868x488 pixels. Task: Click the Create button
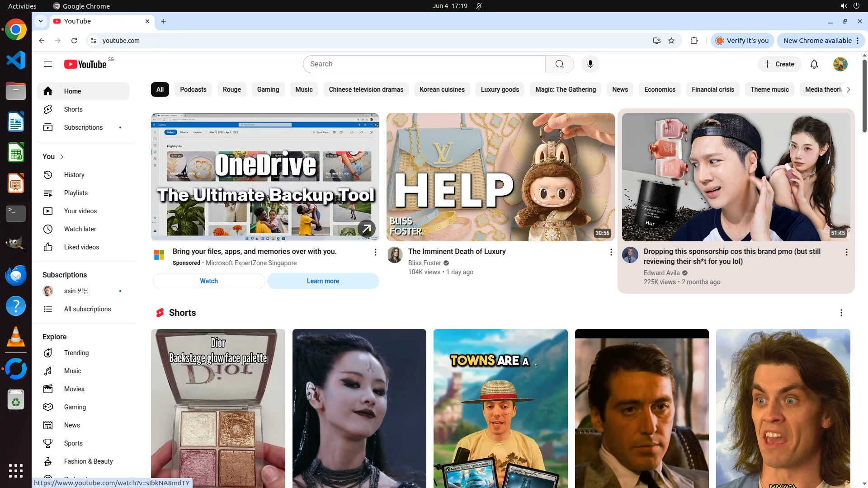779,64
